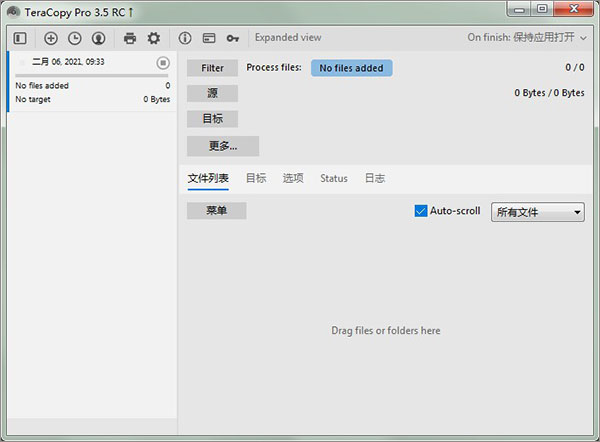Minimize the TeraCopy window

tap(519, 10)
